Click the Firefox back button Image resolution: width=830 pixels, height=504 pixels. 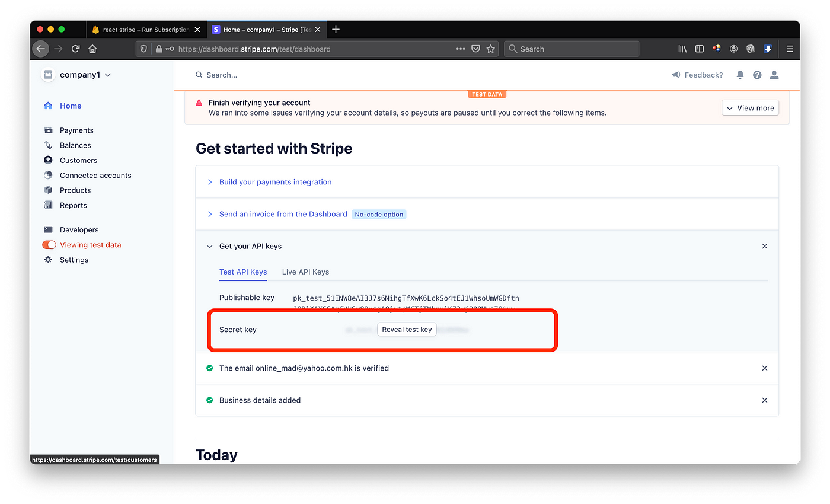(x=40, y=49)
